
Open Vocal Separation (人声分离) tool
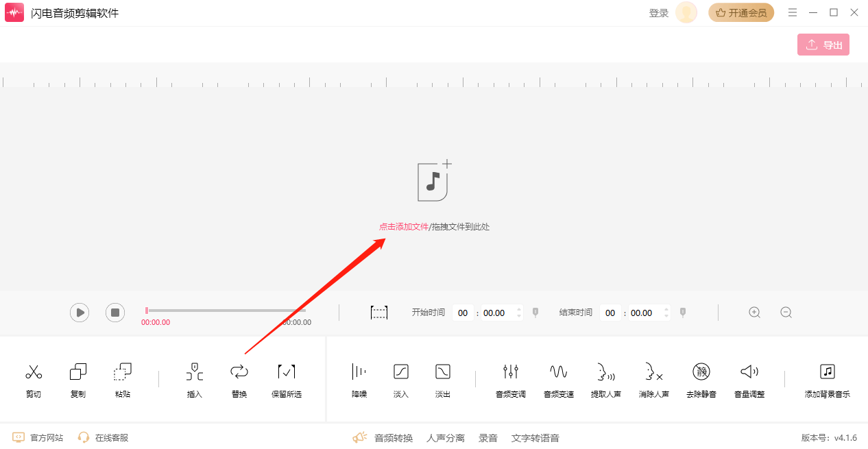[x=446, y=438]
